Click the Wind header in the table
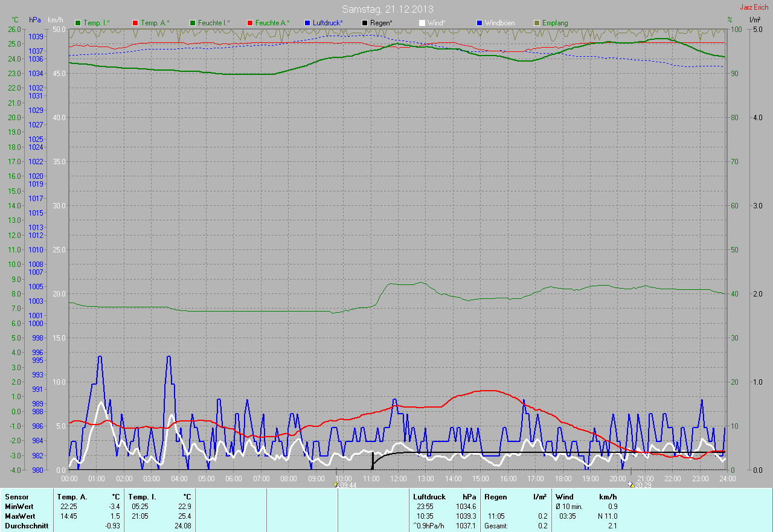773x532 pixels. coord(565,497)
